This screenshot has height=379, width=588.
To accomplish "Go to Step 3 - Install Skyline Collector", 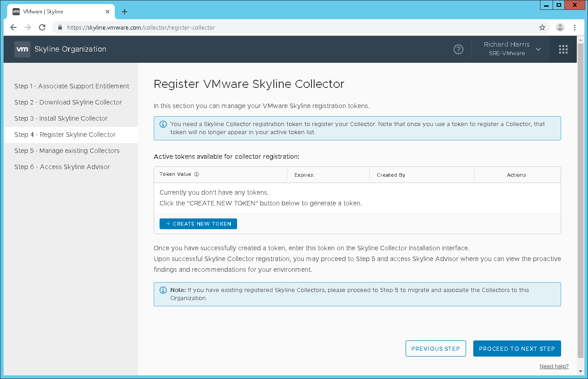I will (61, 118).
